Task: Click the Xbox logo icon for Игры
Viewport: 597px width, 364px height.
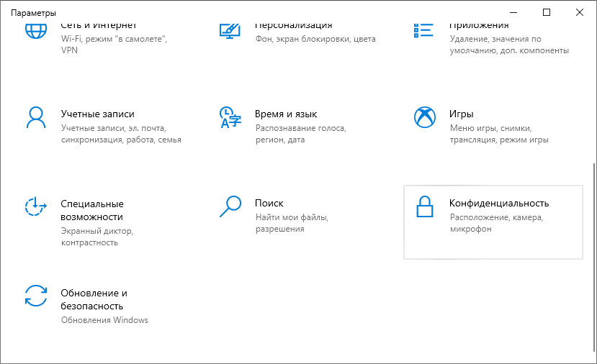Action: point(423,117)
